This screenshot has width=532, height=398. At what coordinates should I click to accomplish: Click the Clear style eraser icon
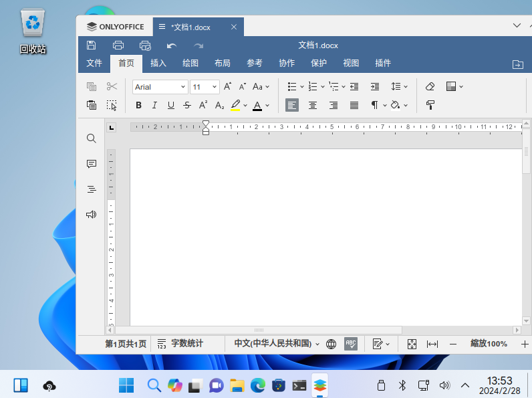(430, 86)
